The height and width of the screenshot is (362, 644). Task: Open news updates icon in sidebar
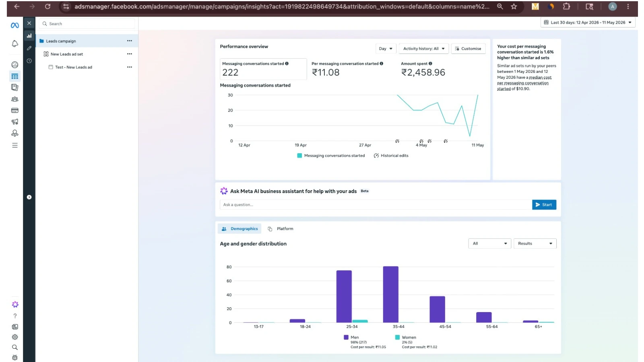pyautogui.click(x=15, y=327)
